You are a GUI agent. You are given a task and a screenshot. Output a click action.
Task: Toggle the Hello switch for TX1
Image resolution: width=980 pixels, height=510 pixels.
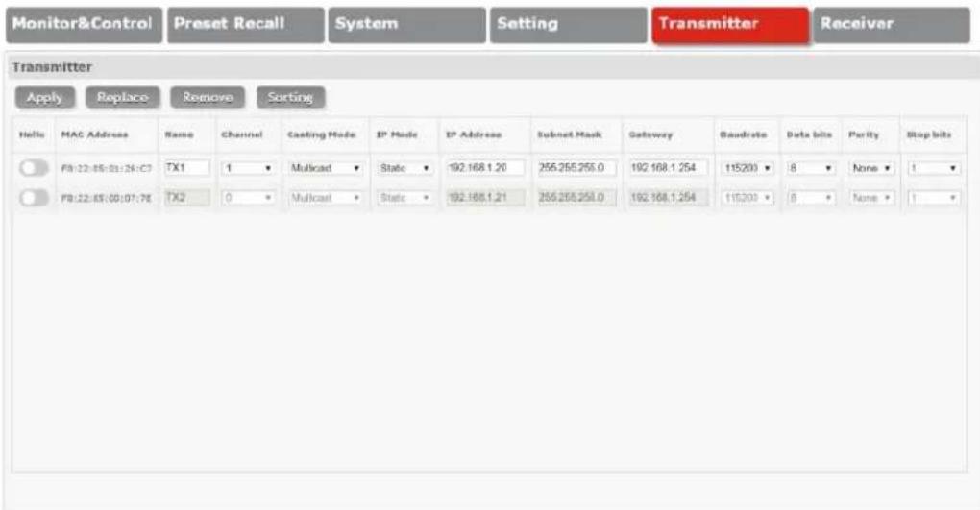[34, 167]
